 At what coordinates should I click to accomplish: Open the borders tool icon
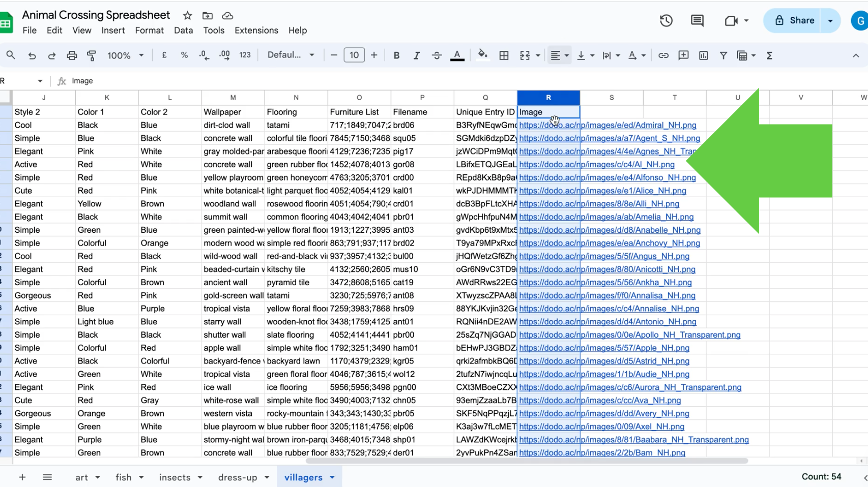[504, 55]
